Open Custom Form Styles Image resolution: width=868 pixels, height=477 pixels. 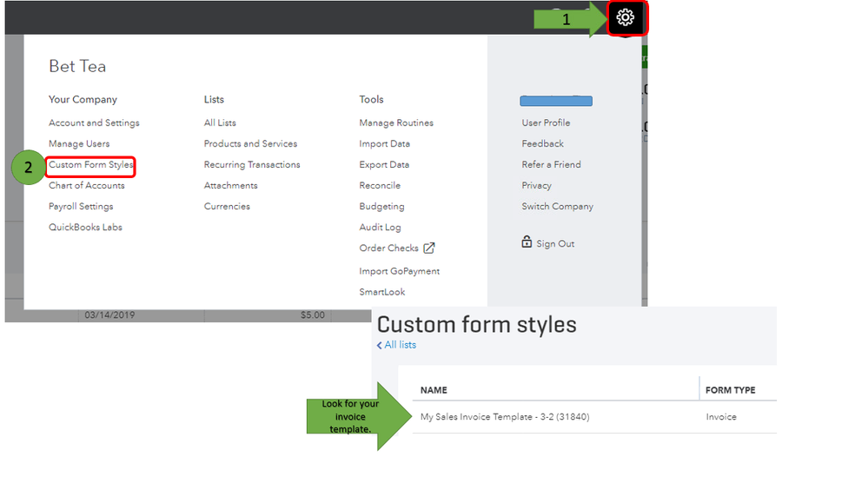coord(90,165)
